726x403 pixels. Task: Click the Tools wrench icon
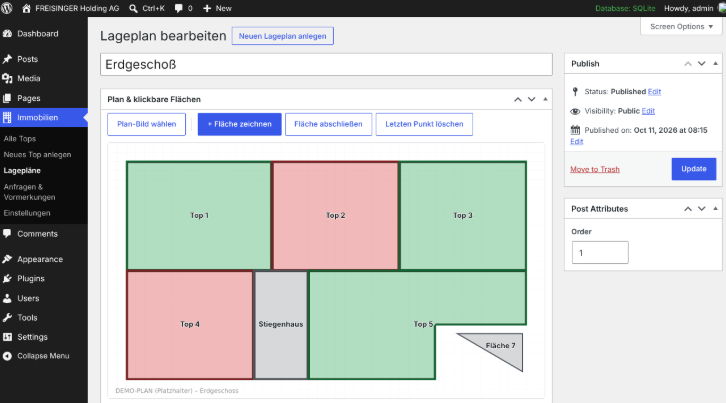(x=7, y=317)
